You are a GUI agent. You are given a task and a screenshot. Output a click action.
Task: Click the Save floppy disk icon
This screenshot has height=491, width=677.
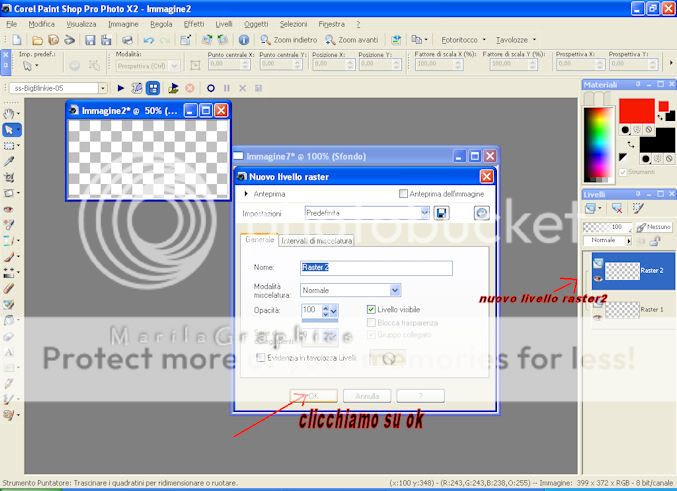90,40
